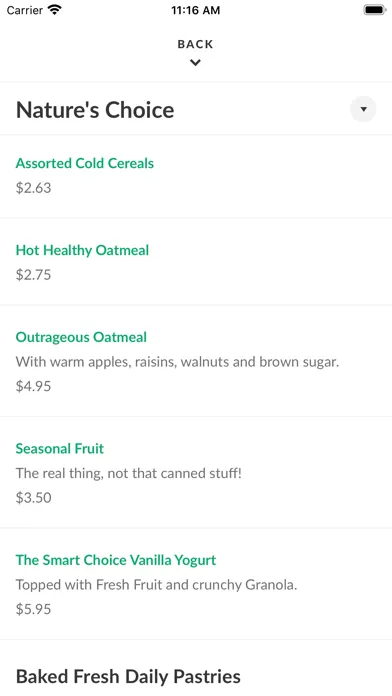
Task: Tap the $4.95 price
Action: [34, 386]
